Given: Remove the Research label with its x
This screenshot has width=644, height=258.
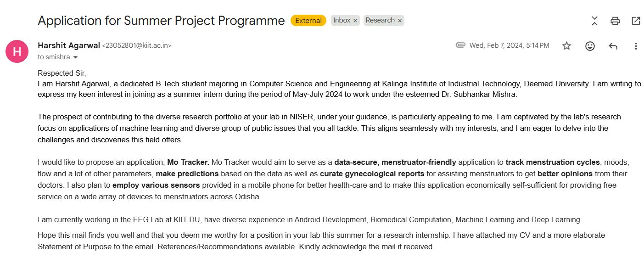Looking at the screenshot, I should point(400,21).
